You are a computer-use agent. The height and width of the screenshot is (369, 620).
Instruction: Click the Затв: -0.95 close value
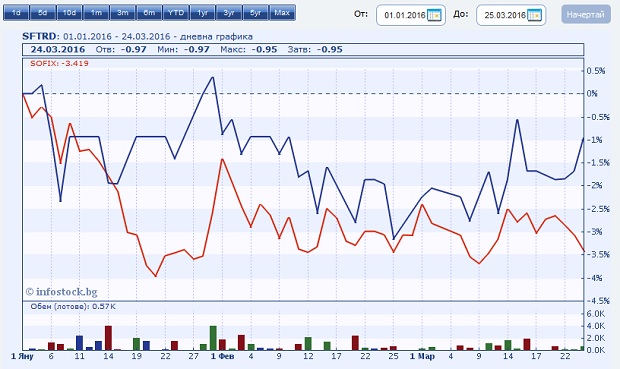(x=315, y=49)
